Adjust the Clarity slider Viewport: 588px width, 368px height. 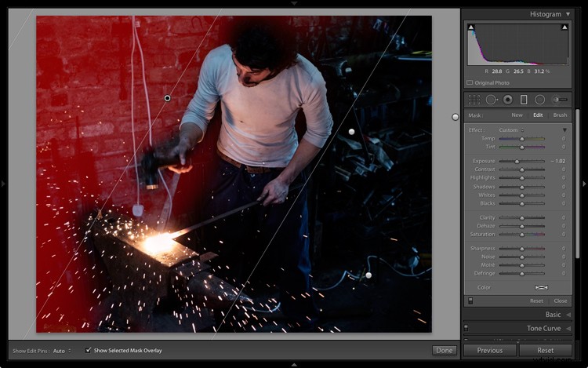click(521, 218)
